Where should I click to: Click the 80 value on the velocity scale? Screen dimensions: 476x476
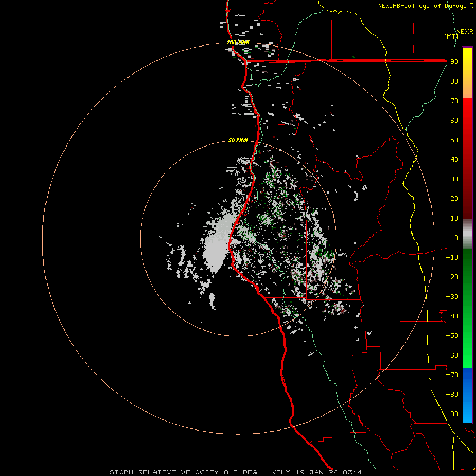[454, 81]
